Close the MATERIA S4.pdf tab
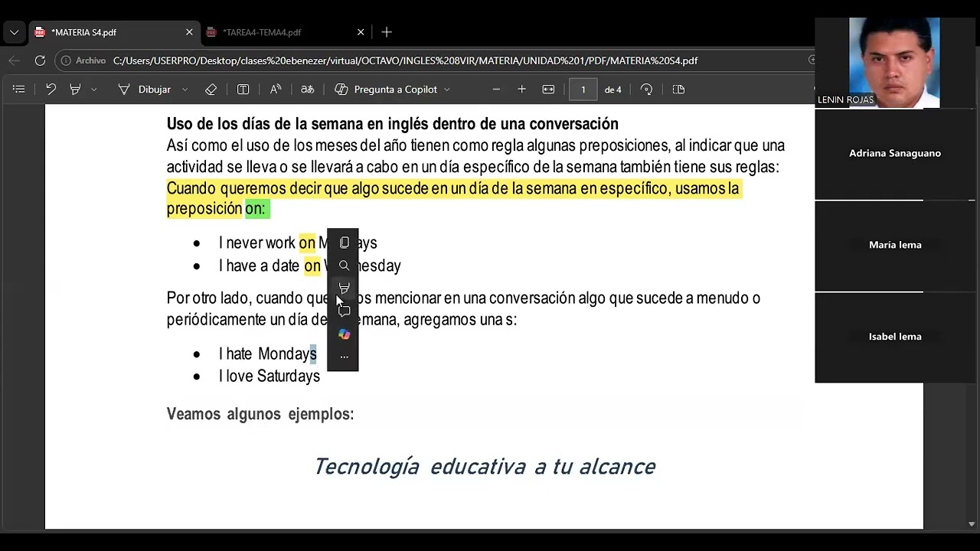980x551 pixels. coord(189,32)
